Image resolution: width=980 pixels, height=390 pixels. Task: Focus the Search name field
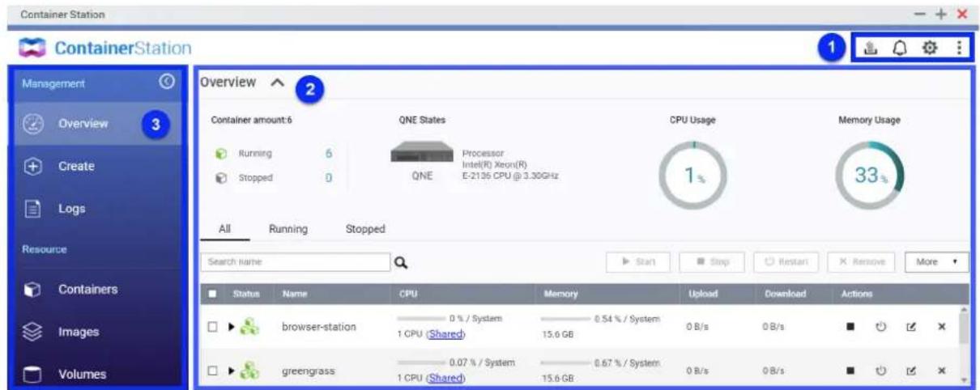tap(296, 262)
